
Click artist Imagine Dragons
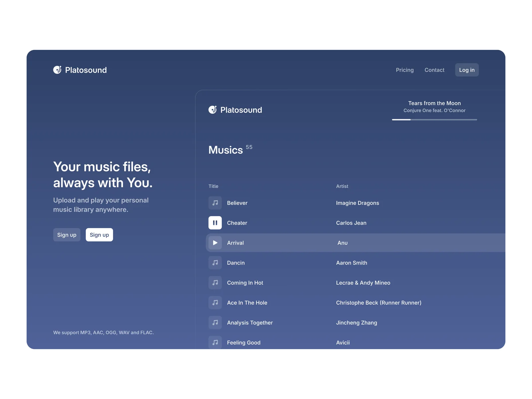357,203
